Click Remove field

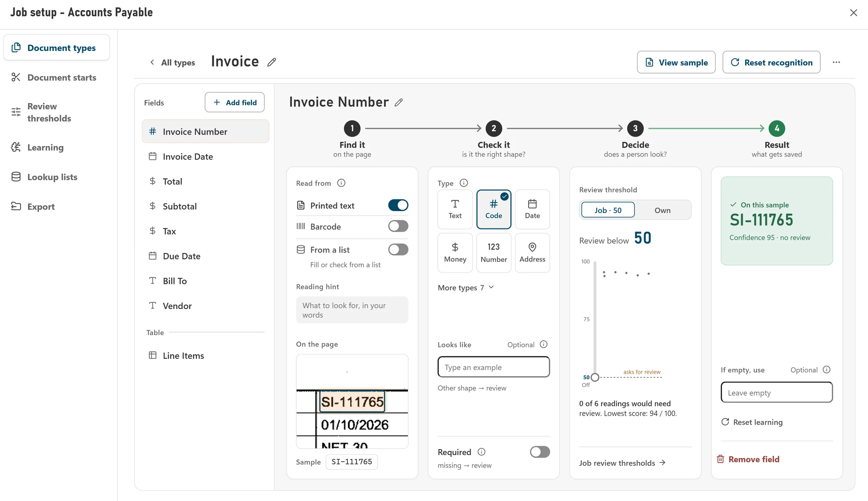click(748, 459)
